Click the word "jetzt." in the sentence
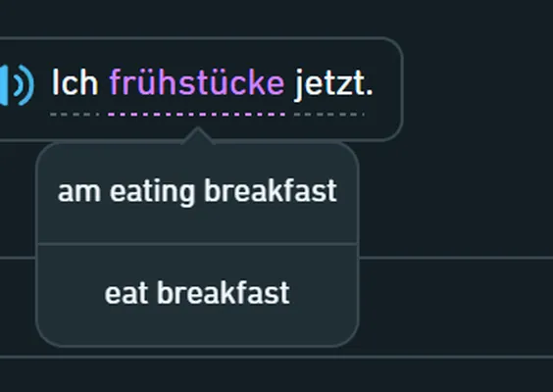This screenshot has height=392, width=553. point(333,85)
